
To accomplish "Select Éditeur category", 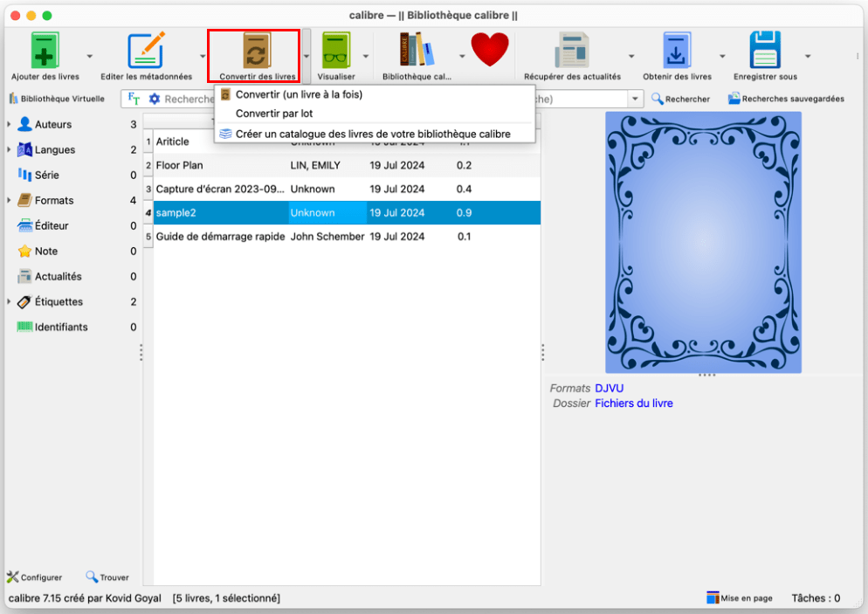I will pos(52,225).
